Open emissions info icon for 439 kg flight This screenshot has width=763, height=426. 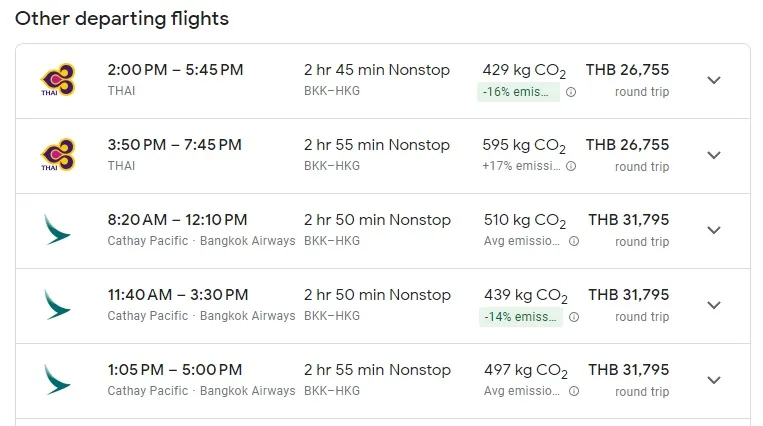coord(574,317)
